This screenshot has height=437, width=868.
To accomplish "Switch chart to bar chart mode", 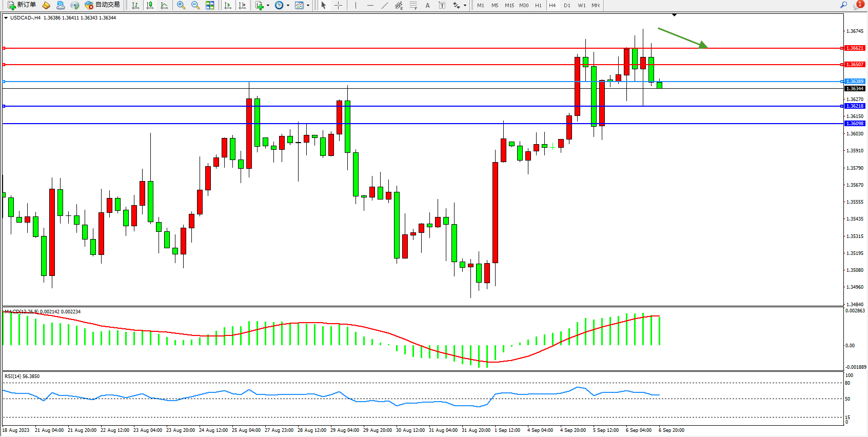I will pyautogui.click(x=135, y=5).
